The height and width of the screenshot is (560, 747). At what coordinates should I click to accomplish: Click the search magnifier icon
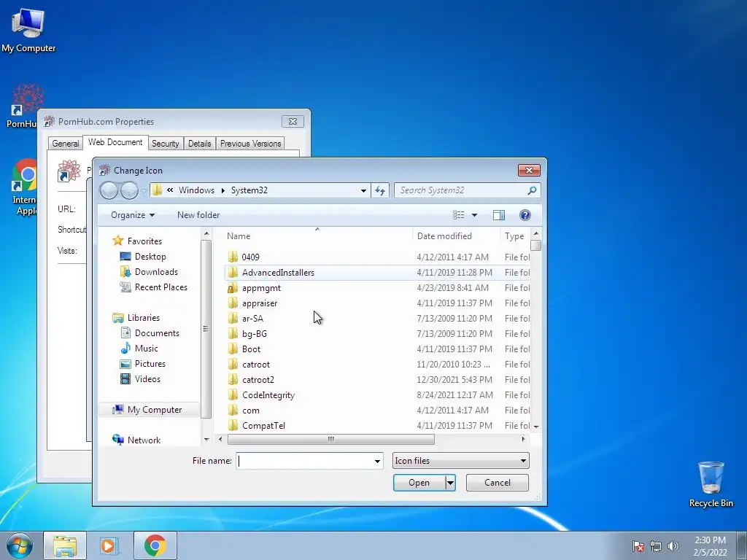(x=532, y=190)
